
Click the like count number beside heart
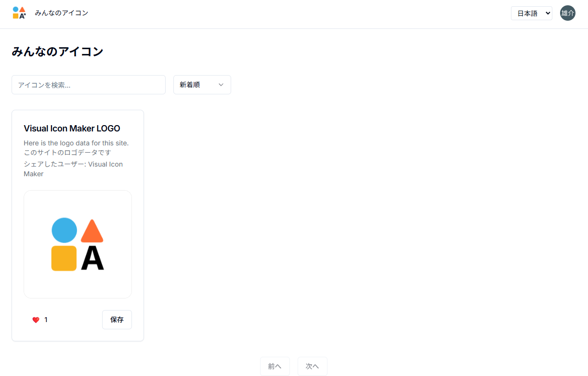click(x=46, y=320)
